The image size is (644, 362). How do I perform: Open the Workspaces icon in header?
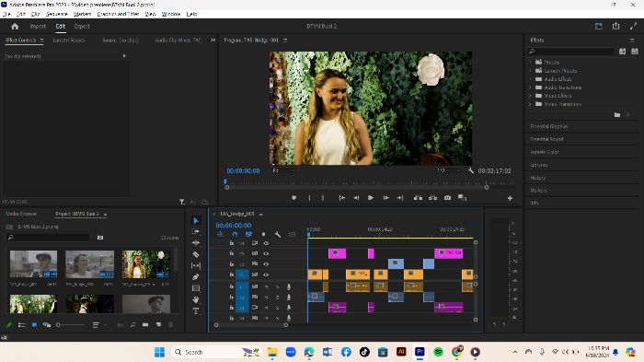pos(599,26)
